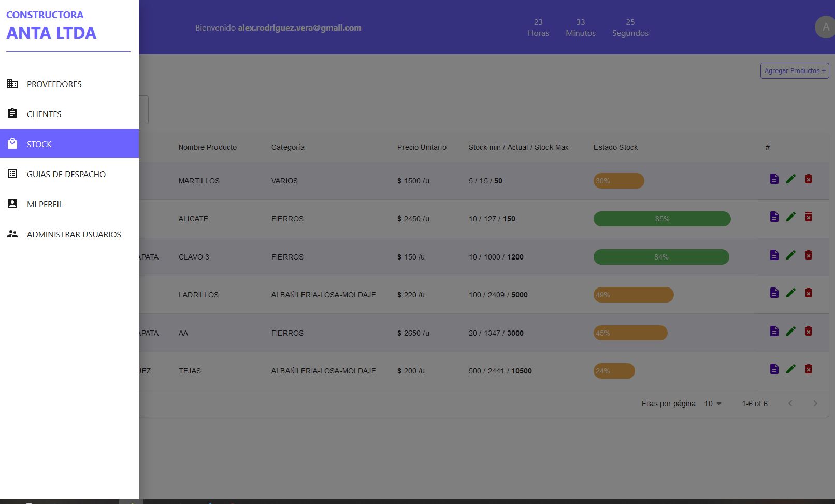Click VARIOS category cell
This screenshot has height=504, width=835.
(x=284, y=181)
